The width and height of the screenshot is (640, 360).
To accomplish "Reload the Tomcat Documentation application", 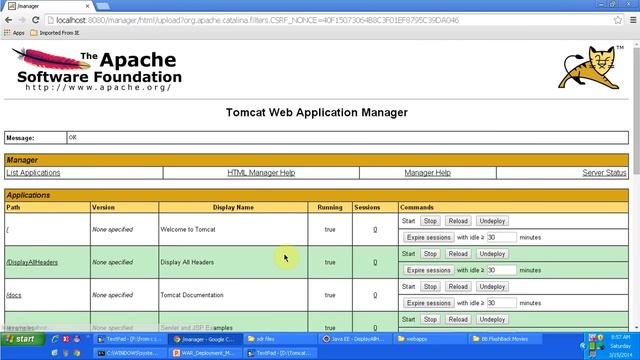I will click(x=458, y=287).
